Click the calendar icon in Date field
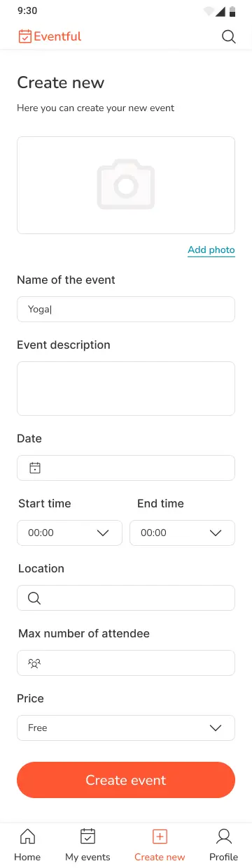The image size is (252, 868). 34,468
